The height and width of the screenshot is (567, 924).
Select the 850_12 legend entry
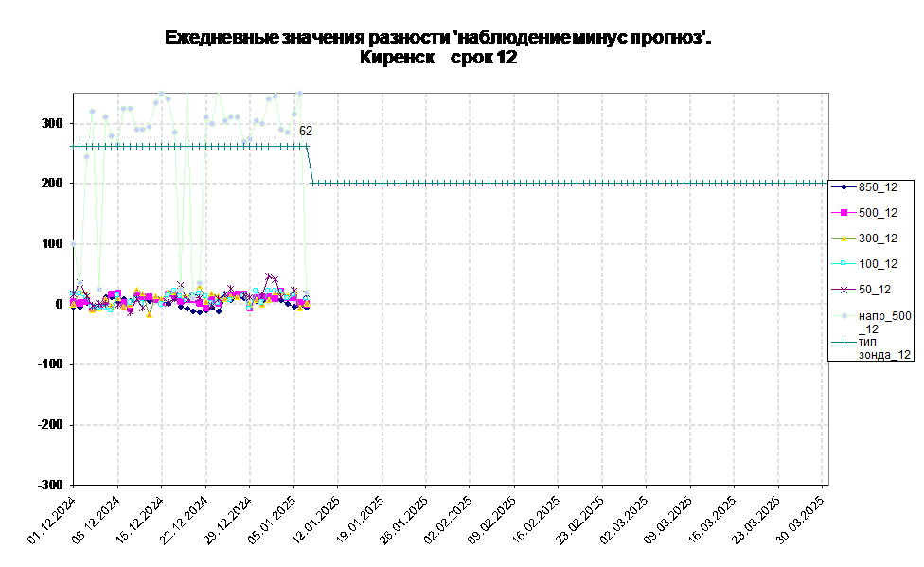click(864, 187)
